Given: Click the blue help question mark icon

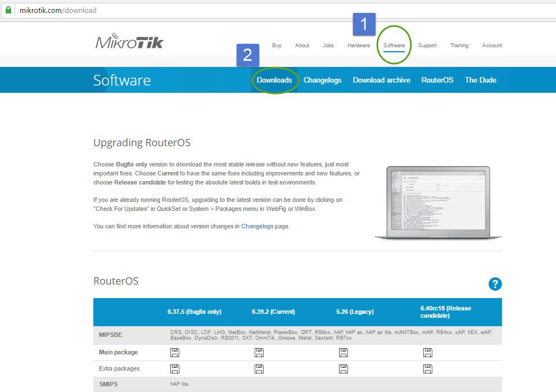Looking at the screenshot, I should click(495, 284).
